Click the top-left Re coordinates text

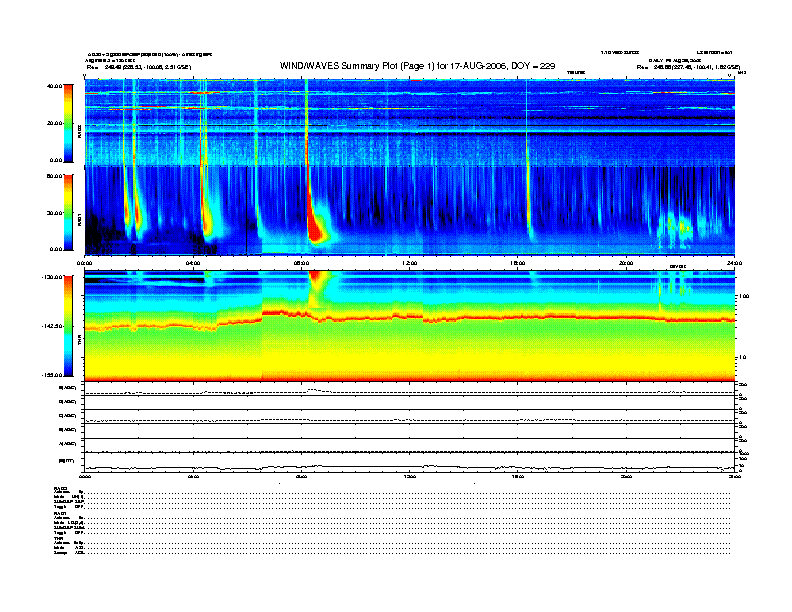point(139,67)
